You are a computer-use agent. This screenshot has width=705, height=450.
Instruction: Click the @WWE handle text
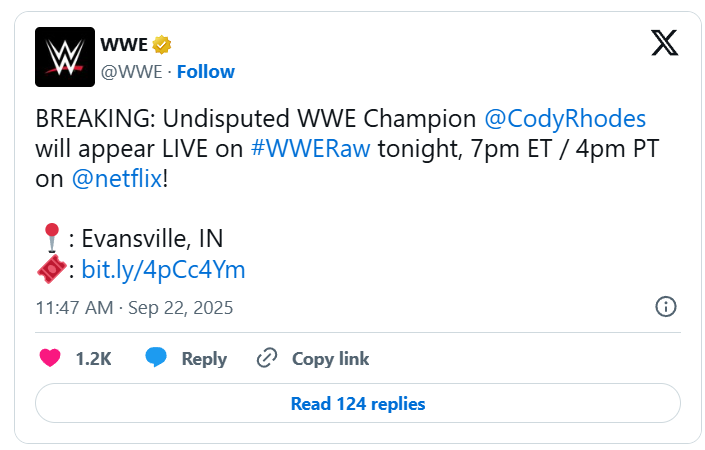coord(130,71)
